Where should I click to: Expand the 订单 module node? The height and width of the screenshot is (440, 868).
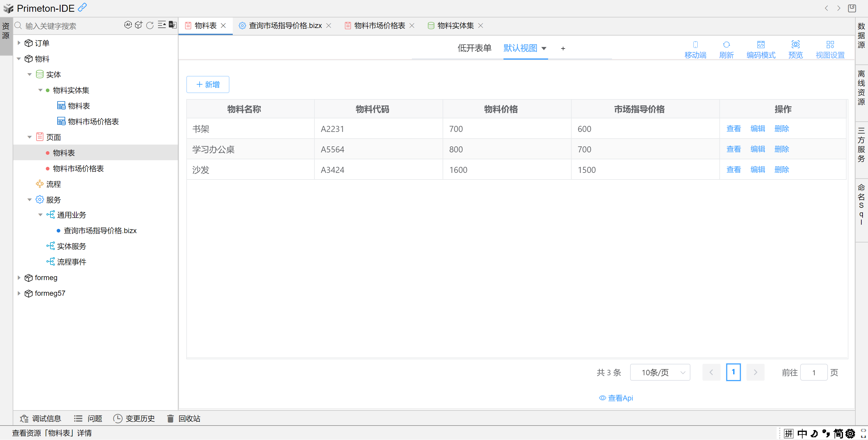click(19, 43)
